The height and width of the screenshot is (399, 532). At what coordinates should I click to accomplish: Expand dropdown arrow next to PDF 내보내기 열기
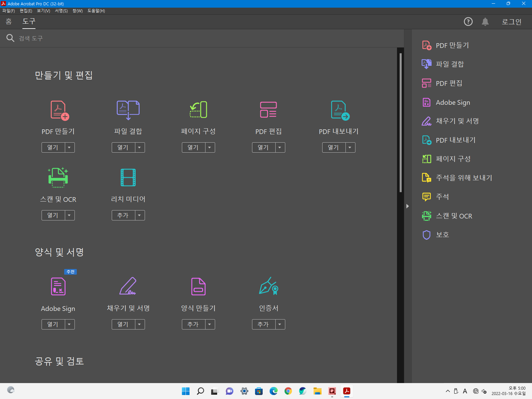tap(350, 147)
